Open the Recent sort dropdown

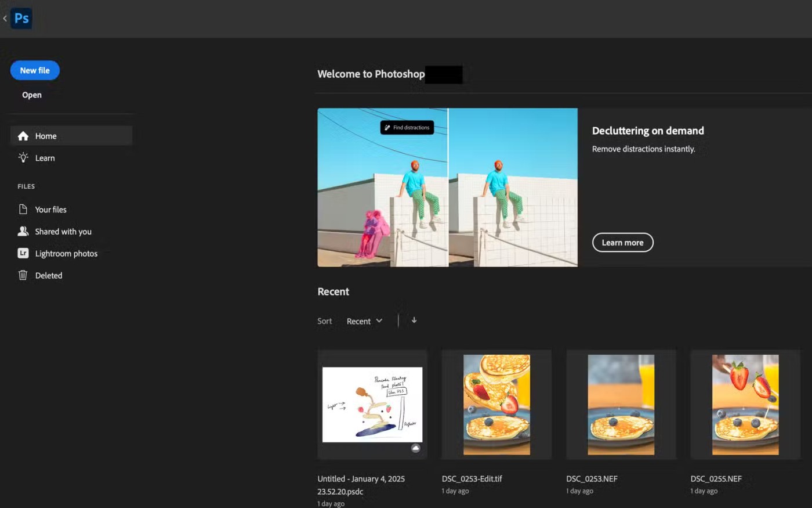(364, 321)
